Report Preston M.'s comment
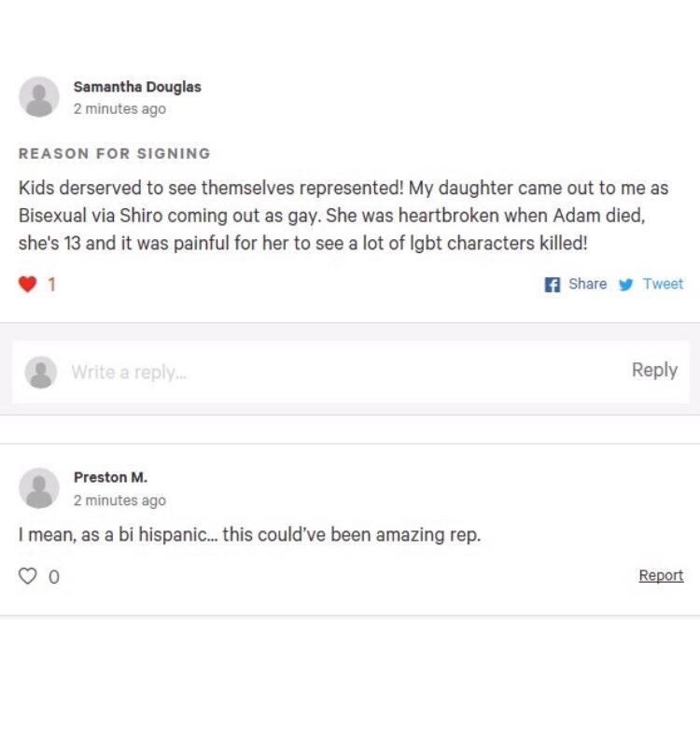 661,575
